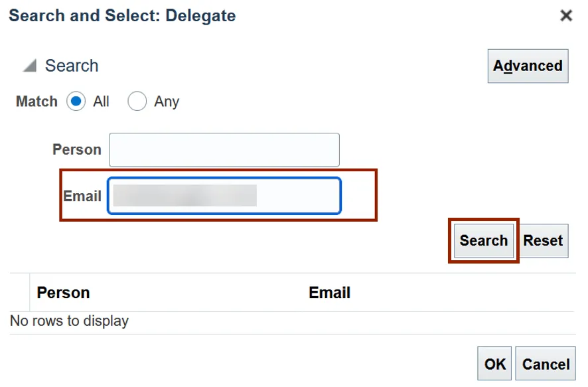Focus the Person text field
Screen dimensions: 588x387
pyautogui.click(x=224, y=150)
